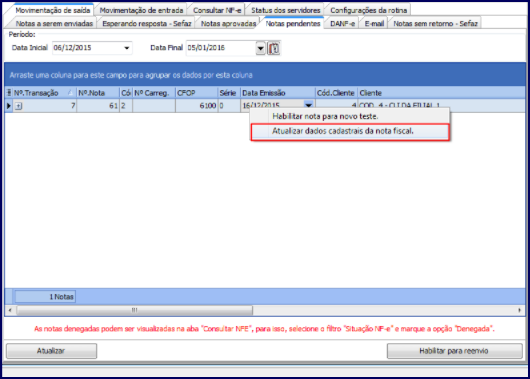The width and height of the screenshot is (530, 379).
Task: Select Esperando resposta - Sefaz tab
Action: point(147,23)
